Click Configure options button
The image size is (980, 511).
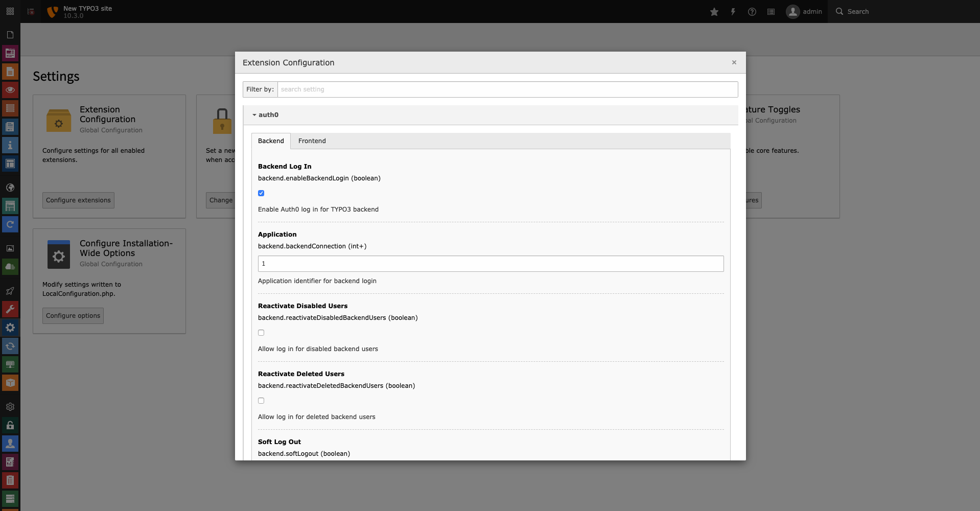pos(73,316)
